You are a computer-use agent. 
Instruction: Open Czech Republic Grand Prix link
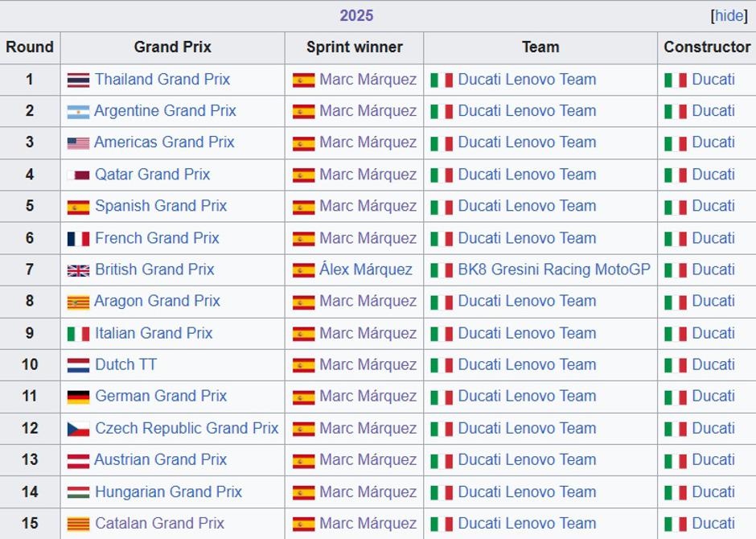click(x=187, y=428)
